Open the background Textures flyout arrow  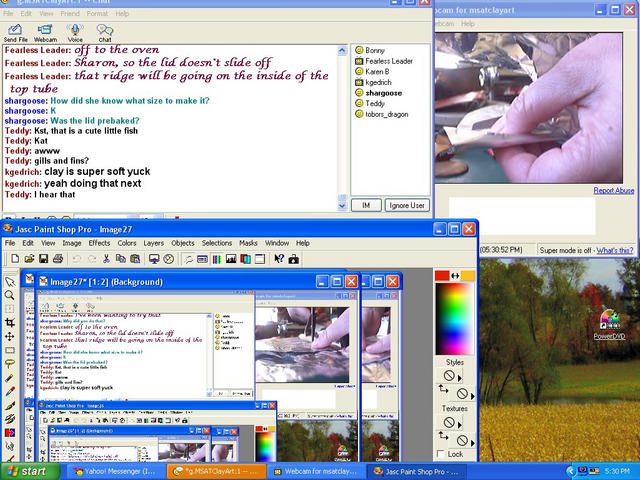(x=473, y=443)
